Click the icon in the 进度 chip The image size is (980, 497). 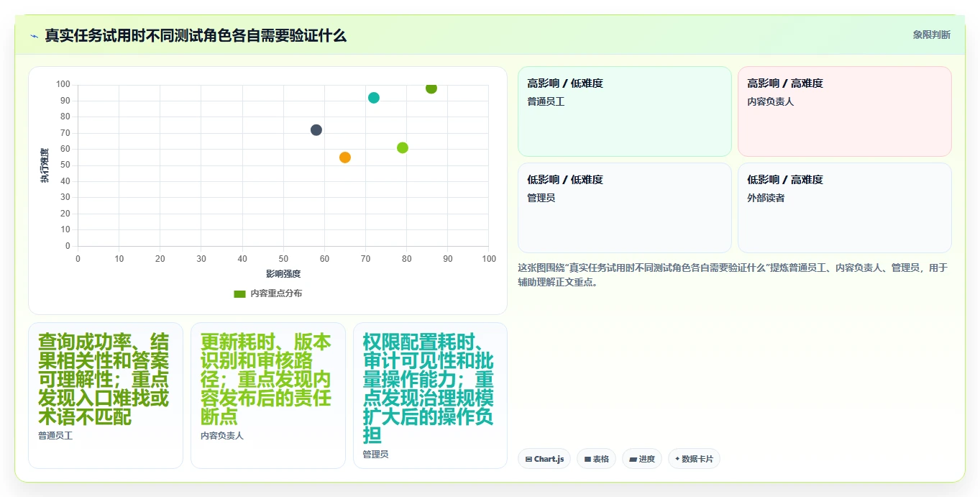click(633, 459)
